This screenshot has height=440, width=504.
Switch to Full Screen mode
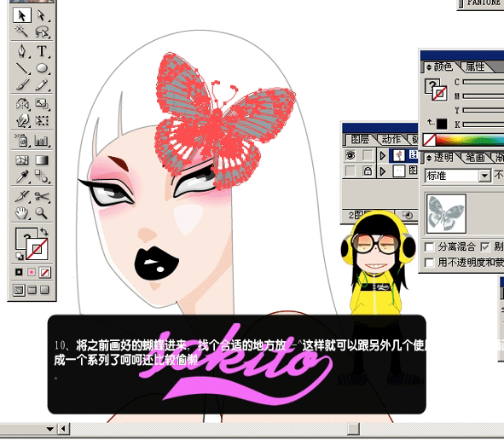[x=44, y=290]
